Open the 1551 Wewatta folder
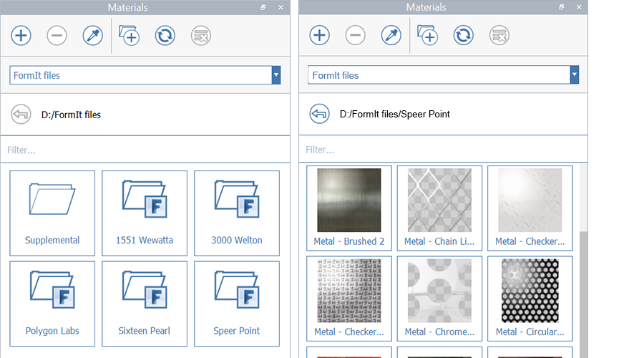Screen dimensions: 644x358 pyautogui.click(x=145, y=213)
